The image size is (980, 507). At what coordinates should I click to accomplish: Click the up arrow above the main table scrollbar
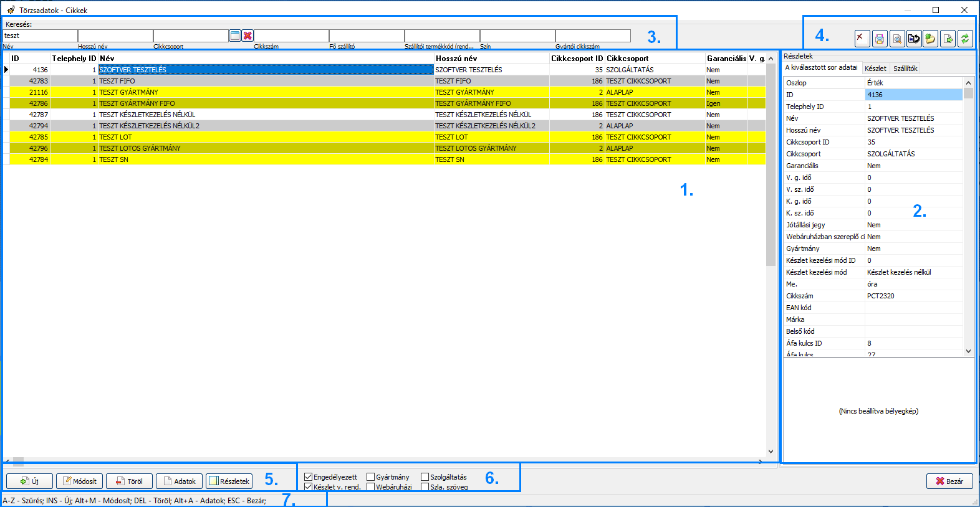click(x=771, y=59)
